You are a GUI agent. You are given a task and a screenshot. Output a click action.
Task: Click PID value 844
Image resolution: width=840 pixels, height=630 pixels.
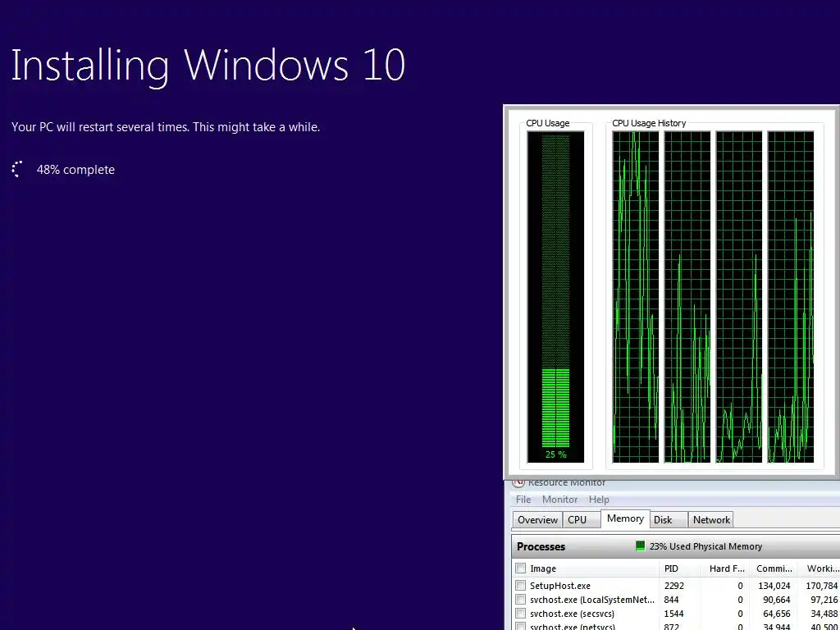[671, 600]
